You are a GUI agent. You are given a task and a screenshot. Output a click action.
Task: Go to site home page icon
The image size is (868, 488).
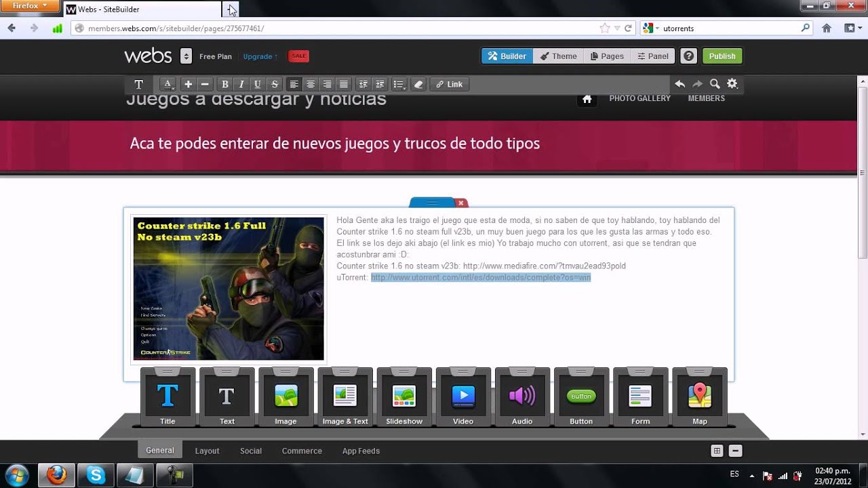click(587, 99)
